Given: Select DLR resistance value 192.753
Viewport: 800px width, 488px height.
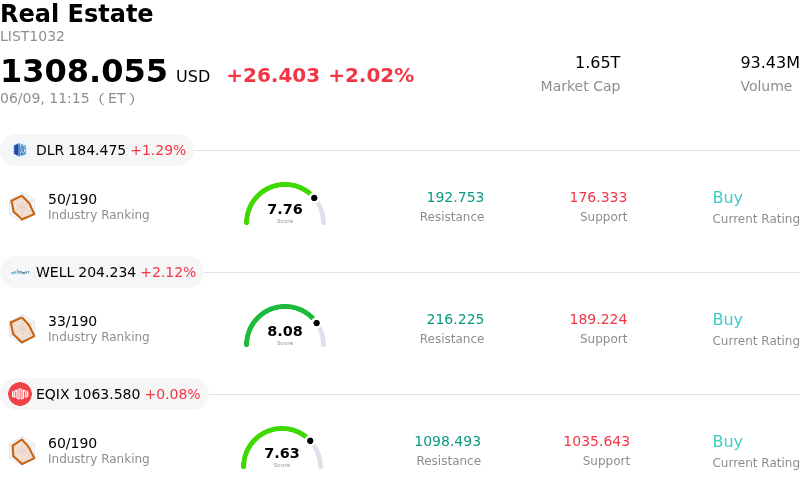Looking at the screenshot, I should point(455,197).
